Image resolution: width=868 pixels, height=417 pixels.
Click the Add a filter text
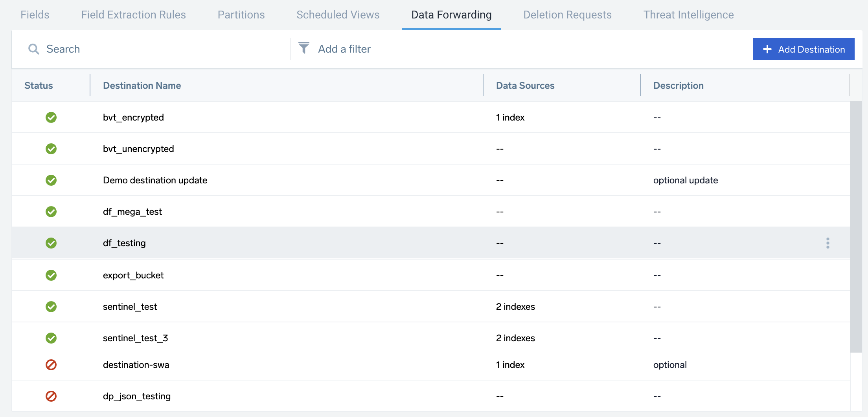344,49
